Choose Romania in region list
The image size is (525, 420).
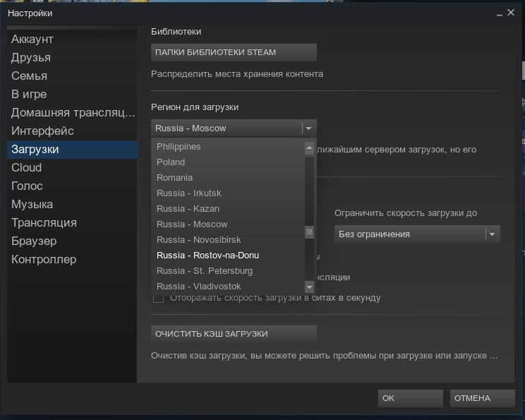(229, 178)
